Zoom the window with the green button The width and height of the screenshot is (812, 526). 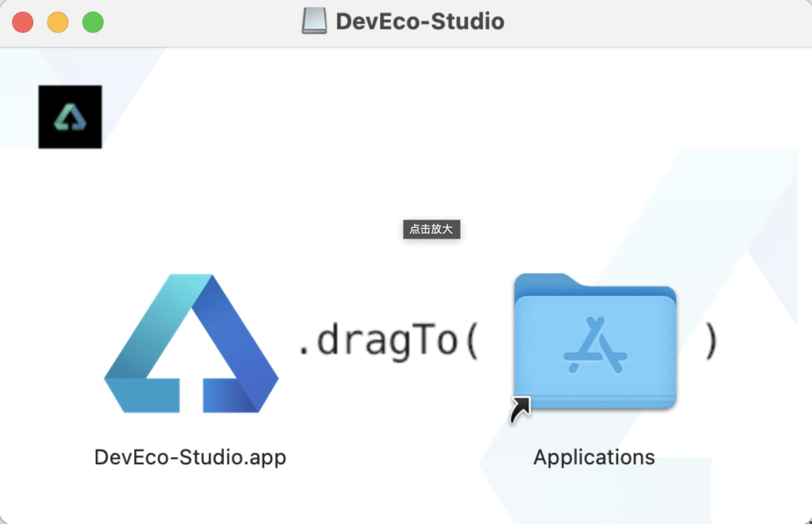pos(93,22)
